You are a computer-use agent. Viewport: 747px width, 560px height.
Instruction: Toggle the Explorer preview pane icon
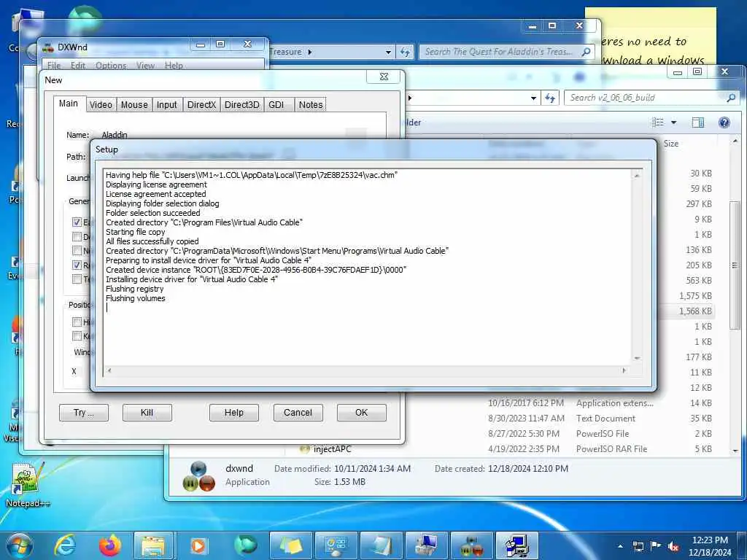pos(697,122)
